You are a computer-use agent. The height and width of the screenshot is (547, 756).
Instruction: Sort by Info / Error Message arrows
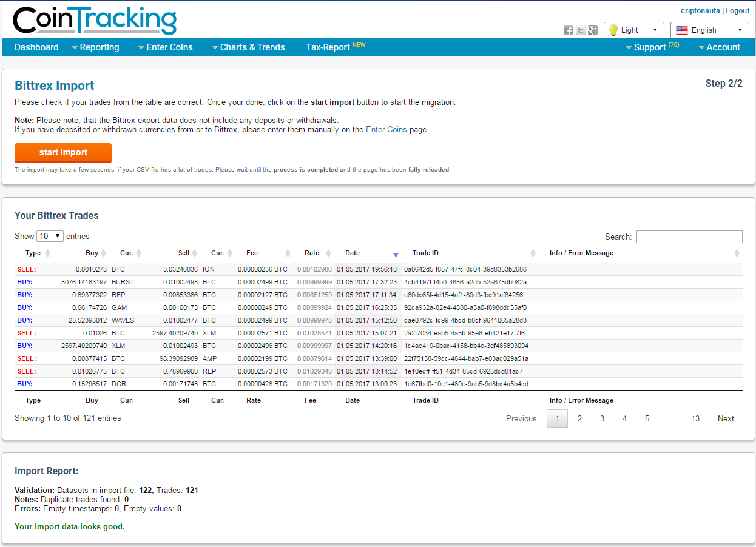tap(737, 253)
